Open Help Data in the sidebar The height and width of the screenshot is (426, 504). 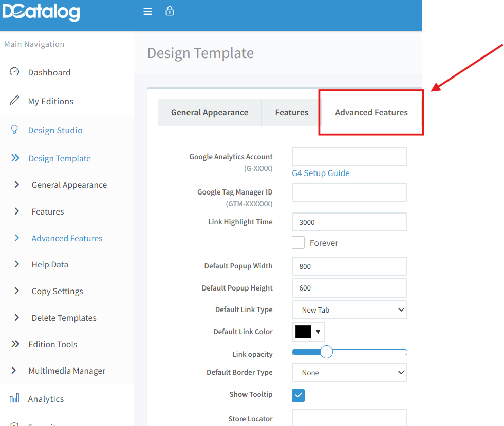pos(50,264)
